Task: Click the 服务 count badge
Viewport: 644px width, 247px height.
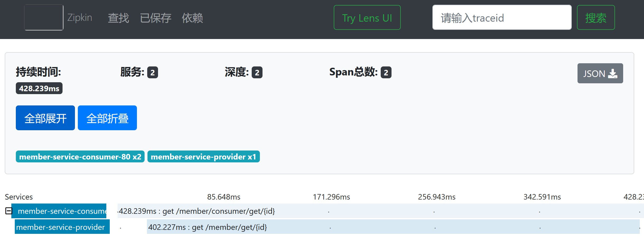Action: [152, 72]
